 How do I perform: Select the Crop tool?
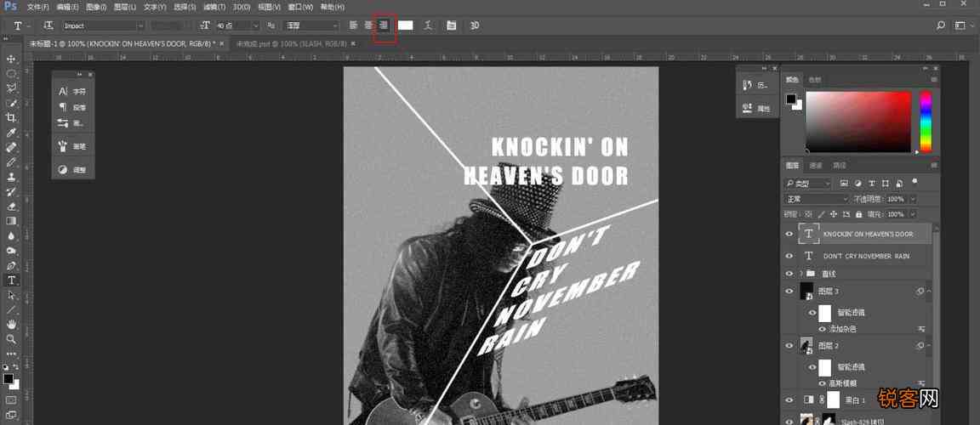click(10, 117)
